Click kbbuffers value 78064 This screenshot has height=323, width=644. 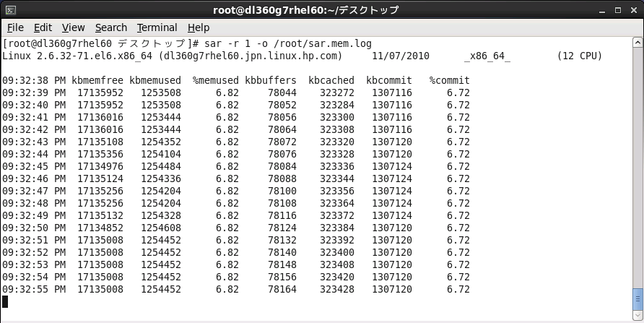tap(282, 129)
